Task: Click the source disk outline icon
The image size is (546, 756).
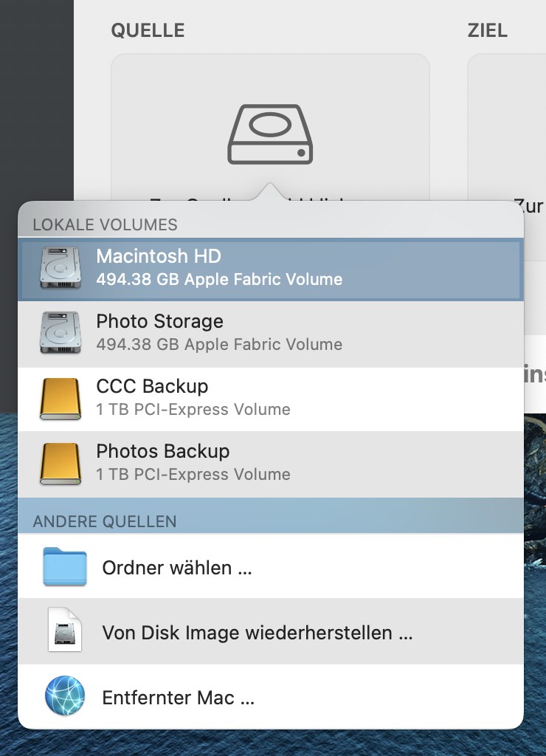Action: (270, 134)
